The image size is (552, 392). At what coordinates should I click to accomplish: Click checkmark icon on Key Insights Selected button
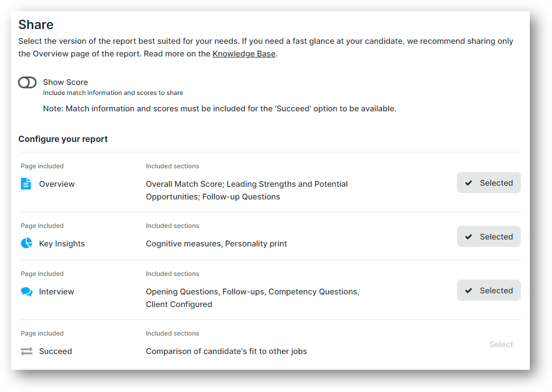[469, 237]
